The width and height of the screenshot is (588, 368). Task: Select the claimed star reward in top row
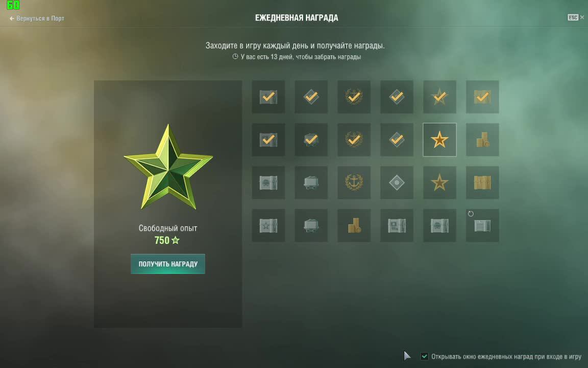439,97
